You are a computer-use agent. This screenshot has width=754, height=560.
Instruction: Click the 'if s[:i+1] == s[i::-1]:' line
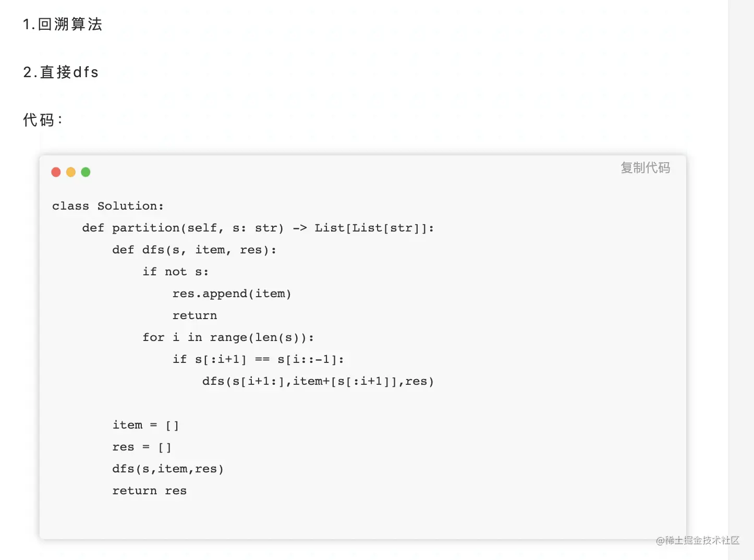[x=258, y=359]
